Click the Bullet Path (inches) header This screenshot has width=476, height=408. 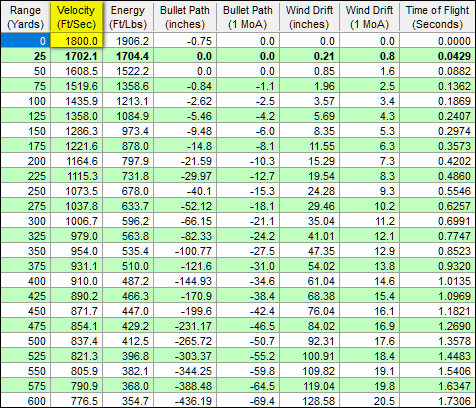185,17
